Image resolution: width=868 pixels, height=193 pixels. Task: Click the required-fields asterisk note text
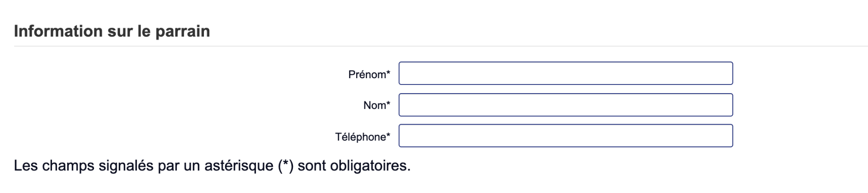(212, 166)
